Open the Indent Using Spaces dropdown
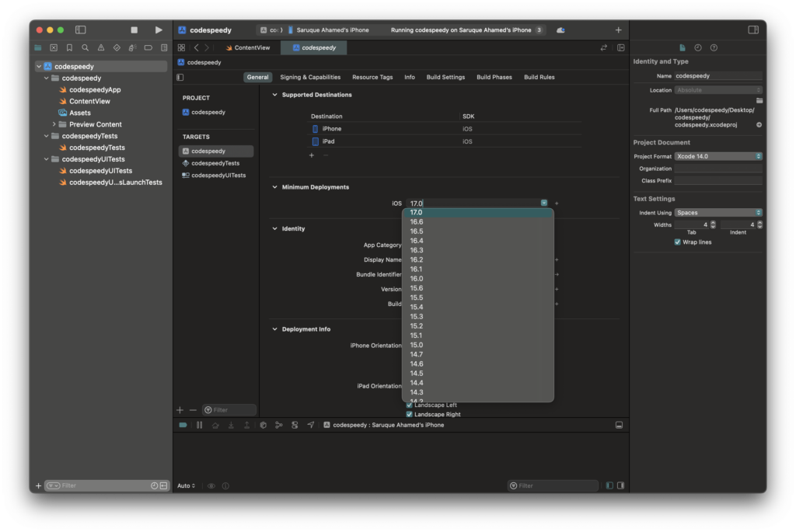The width and height of the screenshot is (796, 532). [x=717, y=213]
